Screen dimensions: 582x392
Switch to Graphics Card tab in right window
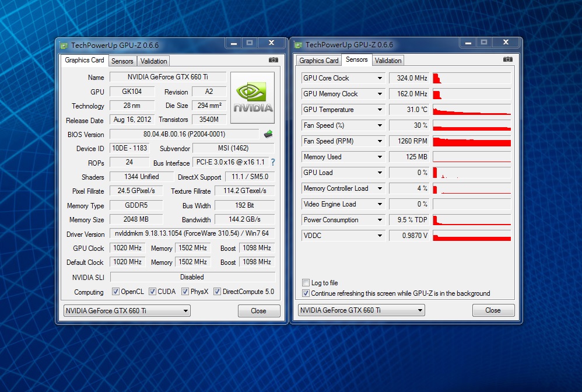coord(319,61)
